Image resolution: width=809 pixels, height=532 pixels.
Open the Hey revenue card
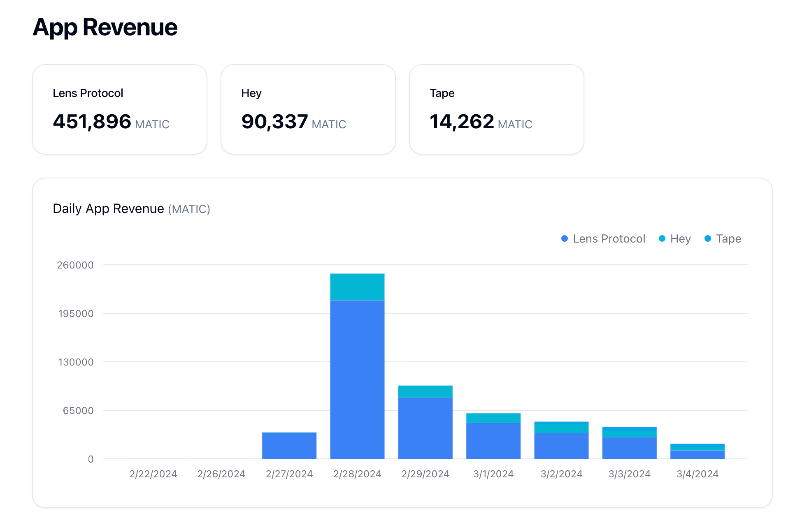pos(308,109)
